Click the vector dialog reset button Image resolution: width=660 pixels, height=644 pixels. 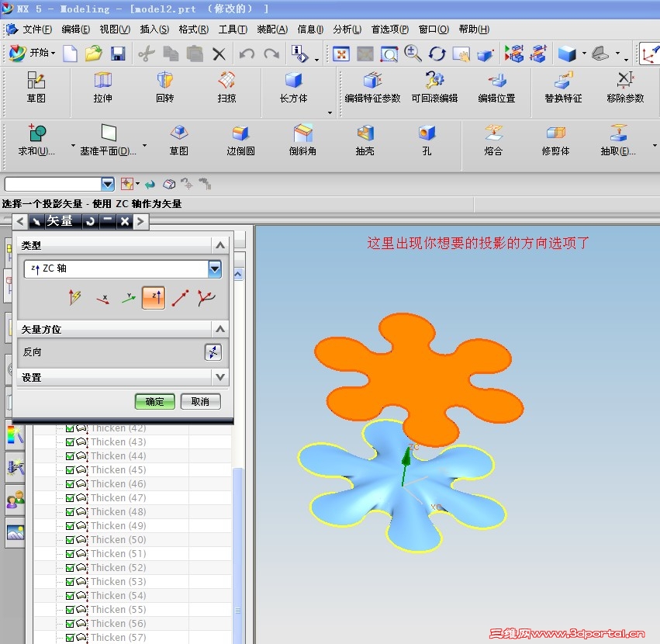coord(90,221)
